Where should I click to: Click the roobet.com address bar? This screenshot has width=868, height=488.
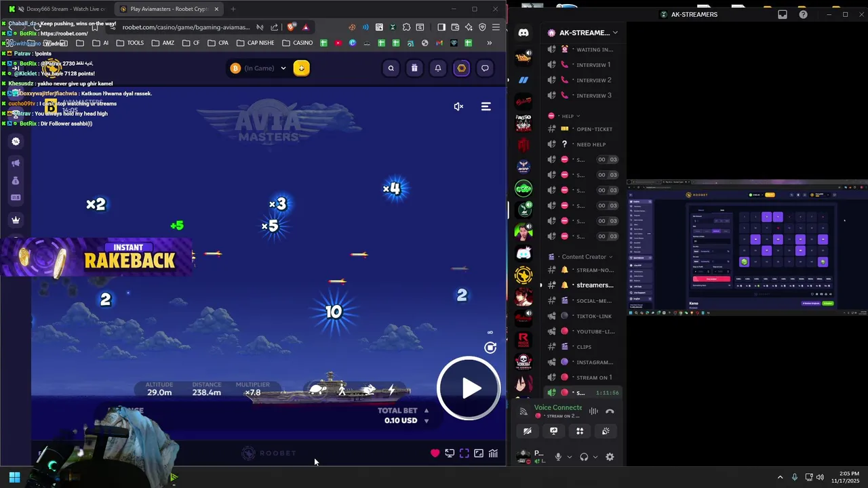click(186, 27)
